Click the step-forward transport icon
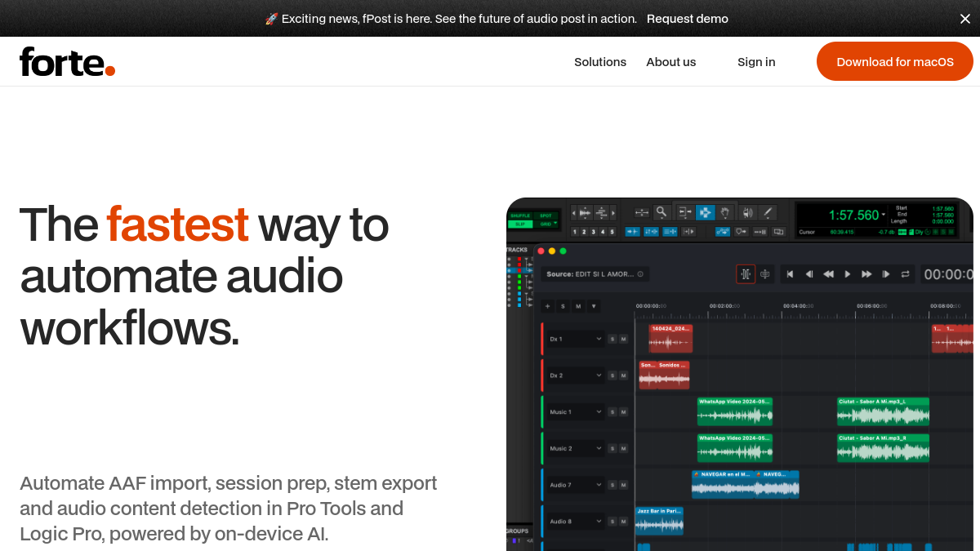Viewport: 980px width, 551px height. 886,274
